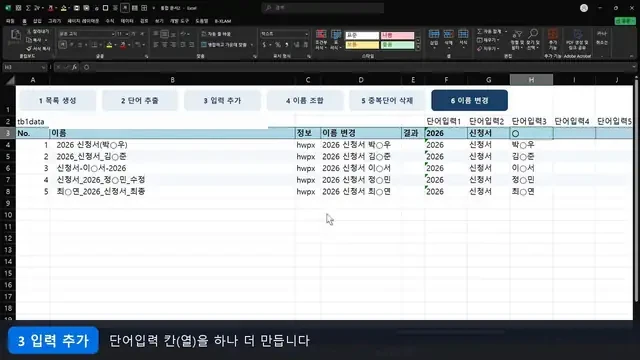Open Sort & Filter (정렬 및 필터)
This screenshot has width=640, height=360.
click(517, 40)
